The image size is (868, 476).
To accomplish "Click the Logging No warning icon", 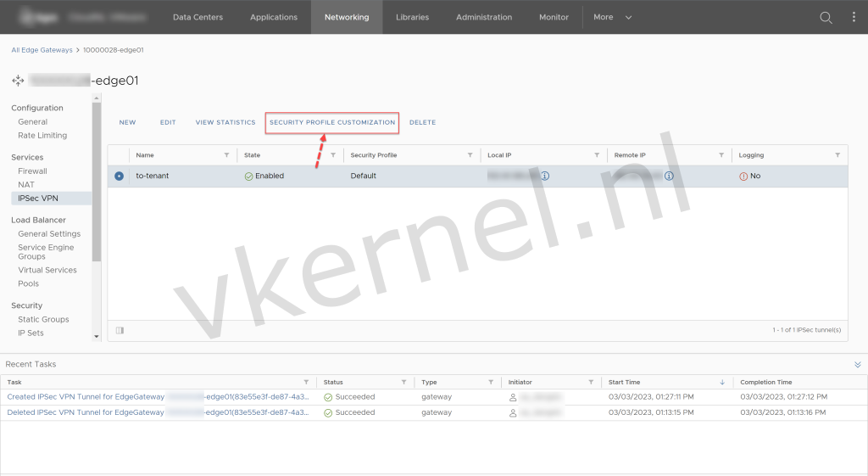I will (x=743, y=176).
